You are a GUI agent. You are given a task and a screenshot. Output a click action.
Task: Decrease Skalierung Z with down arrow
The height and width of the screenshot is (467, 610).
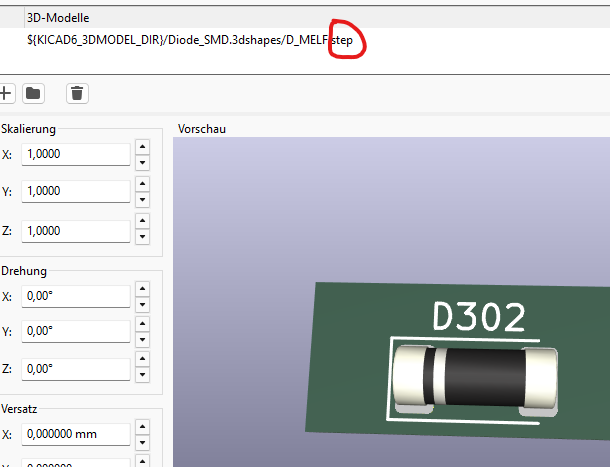tap(142, 237)
